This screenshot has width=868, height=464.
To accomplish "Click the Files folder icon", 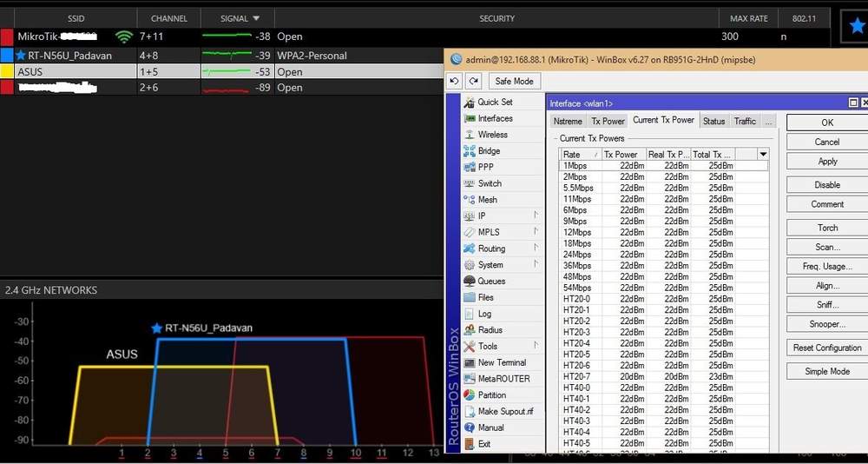I will coord(470,297).
